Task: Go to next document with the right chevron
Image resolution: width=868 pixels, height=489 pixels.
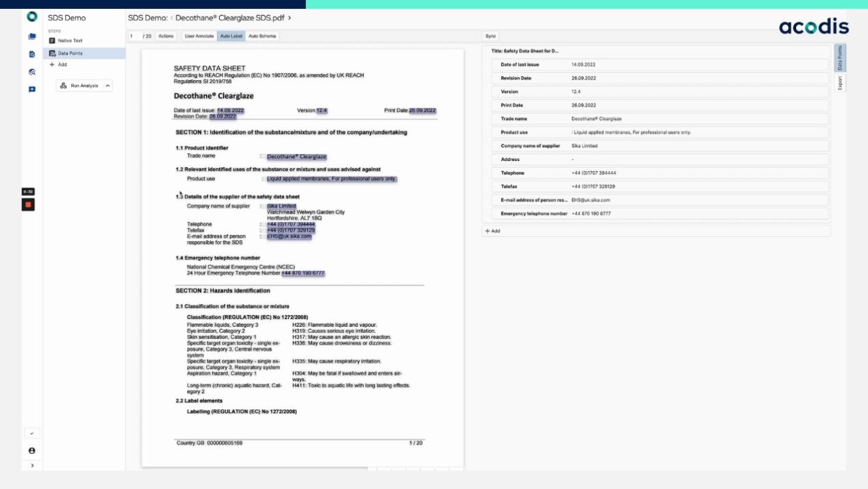Action: click(x=290, y=18)
